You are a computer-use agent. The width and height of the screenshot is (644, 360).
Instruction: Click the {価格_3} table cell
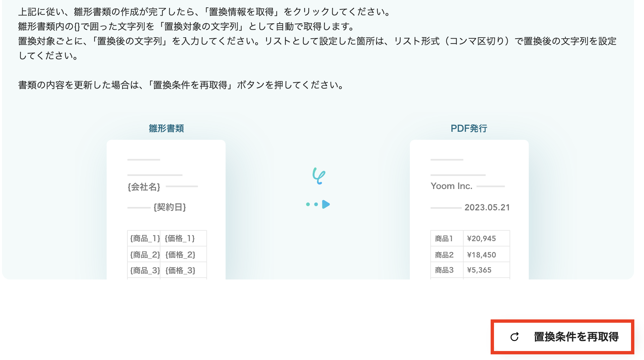[x=180, y=270]
